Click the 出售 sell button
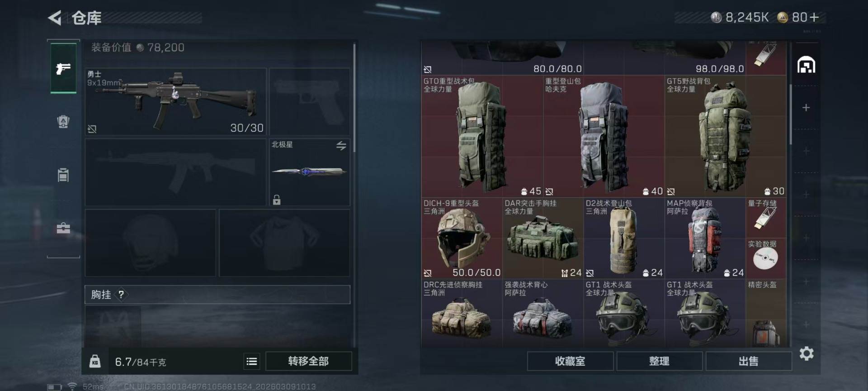This screenshot has height=391, width=868. coord(748,361)
